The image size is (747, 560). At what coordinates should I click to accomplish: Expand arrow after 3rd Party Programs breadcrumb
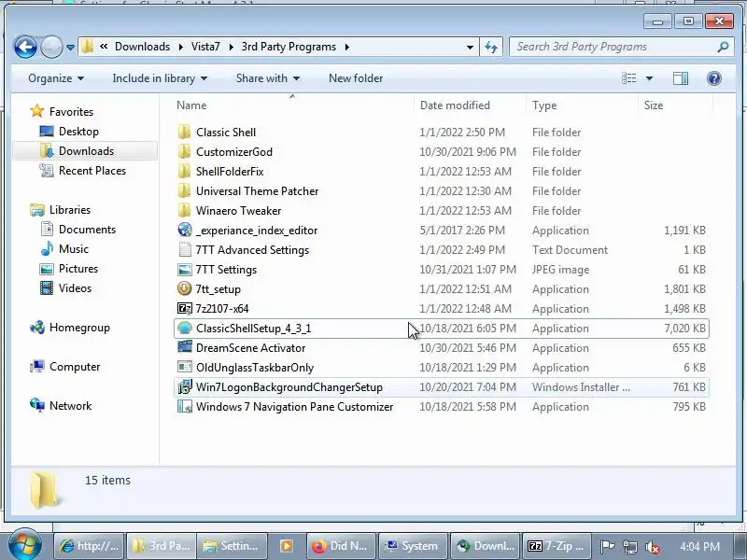346,48
